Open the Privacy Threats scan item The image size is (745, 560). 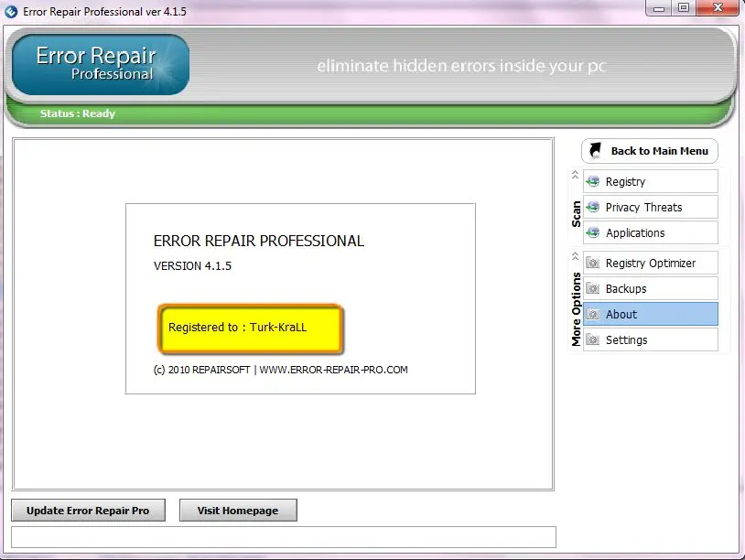[x=651, y=207]
